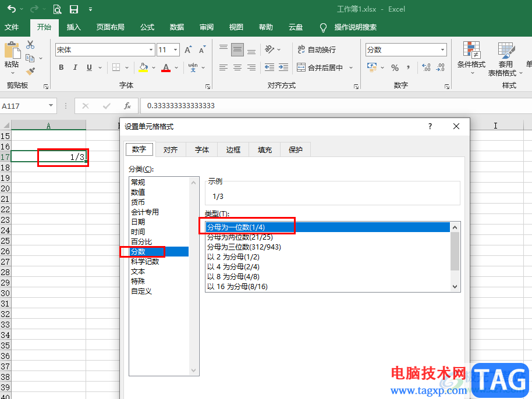The height and width of the screenshot is (399, 532).
Task: Apply percent style
Action: 395,67
